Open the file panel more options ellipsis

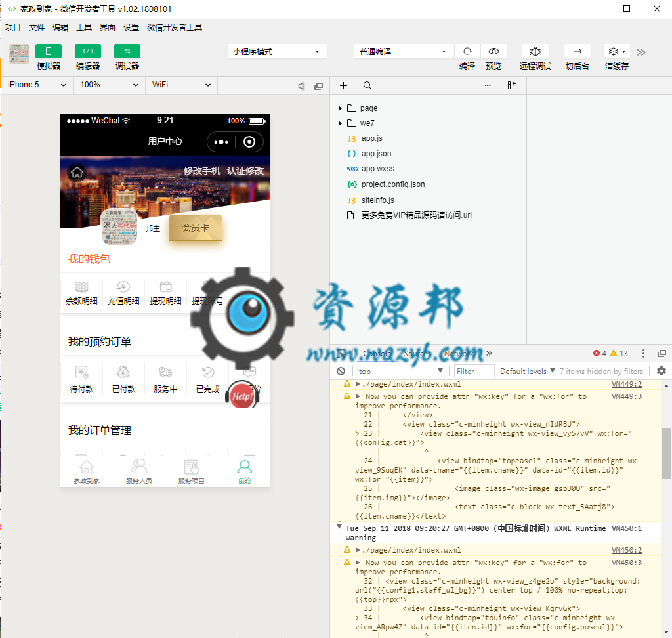click(488, 85)
